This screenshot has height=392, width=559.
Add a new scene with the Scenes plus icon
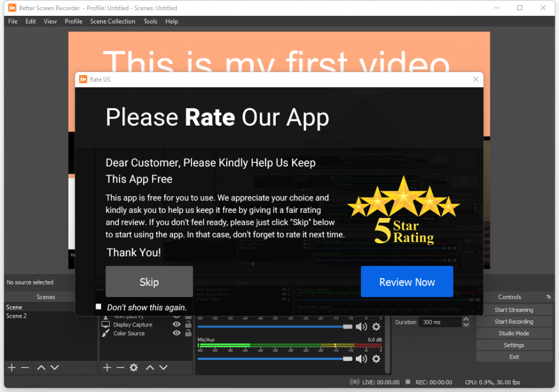pos(11,367)
